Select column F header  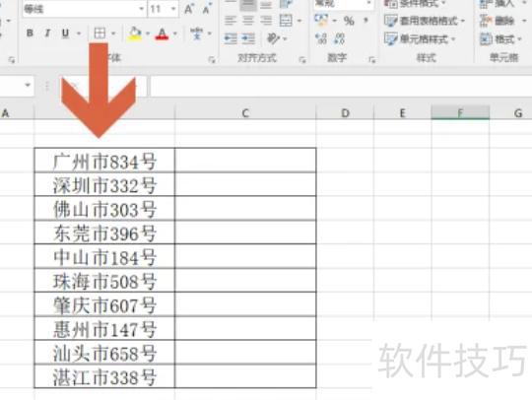(x=460, y=113)
